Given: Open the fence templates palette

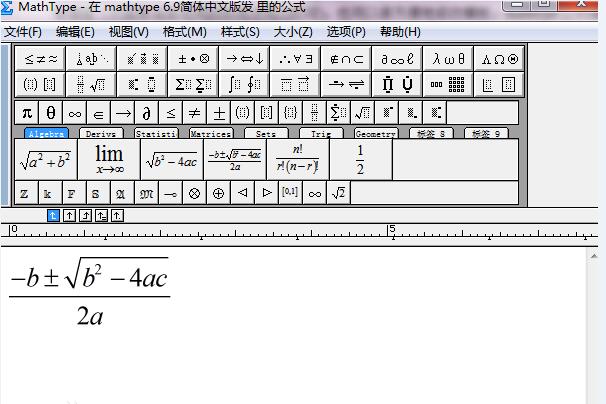Looking at the screenshot, I should pyautogui.click(x=41, y=84).
